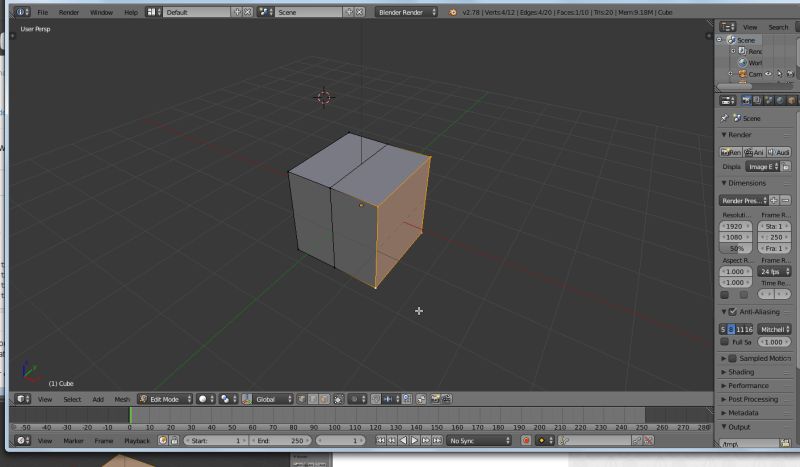The width and height of the screenshot is (800, 467).
Task: Add new render preset with plus icon
Action: (774, 201)
